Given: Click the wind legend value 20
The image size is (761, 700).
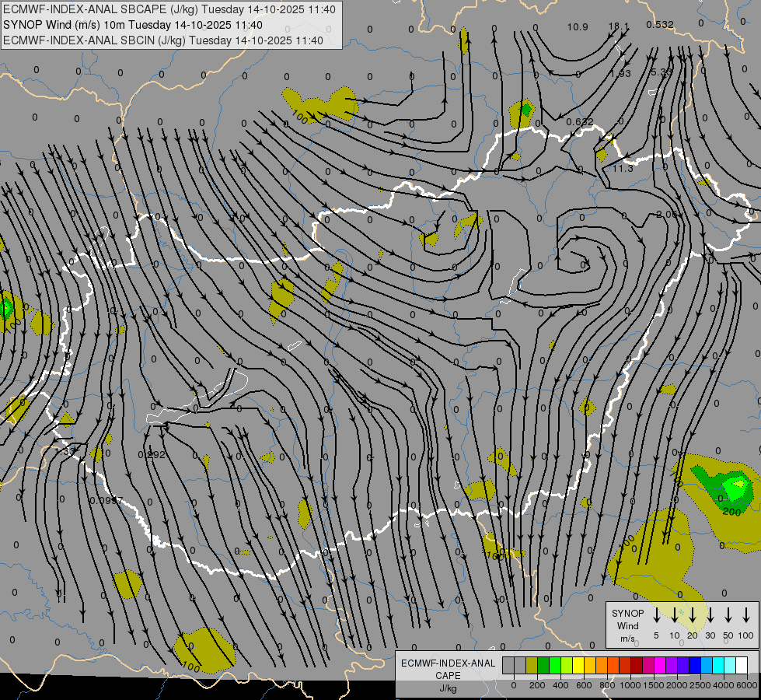Looking at the screenshot, I should pos(692,635).
